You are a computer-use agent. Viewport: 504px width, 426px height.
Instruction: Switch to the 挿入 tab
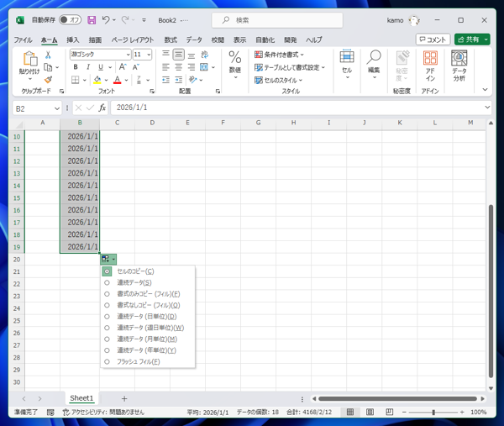(x=73, y=39)
